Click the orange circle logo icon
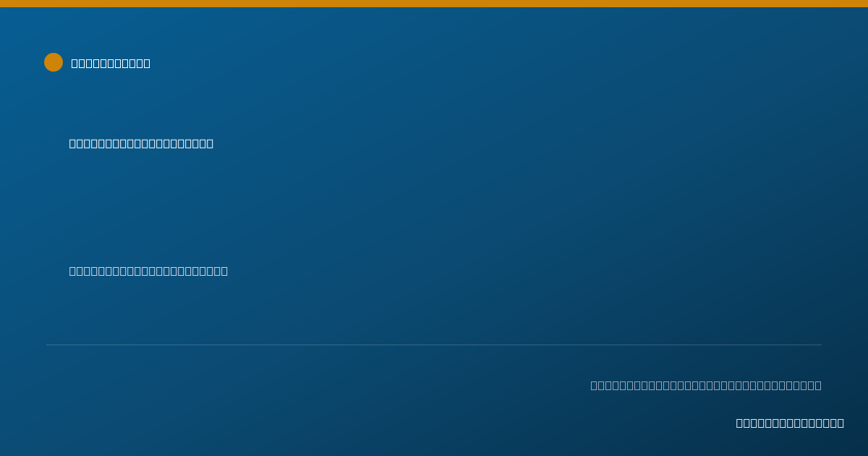 pyautogui.click(x=54, y=62)
